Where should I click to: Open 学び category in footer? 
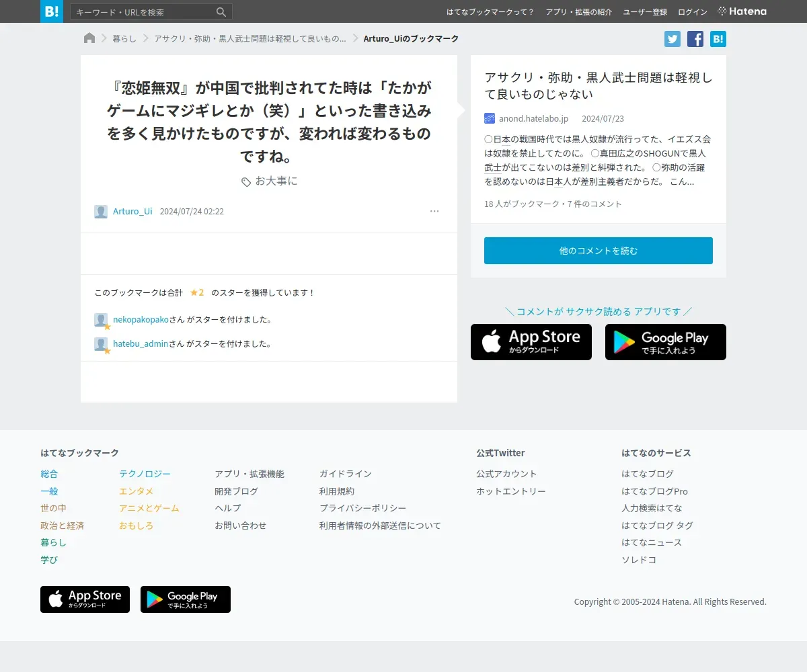click(49, 560)
